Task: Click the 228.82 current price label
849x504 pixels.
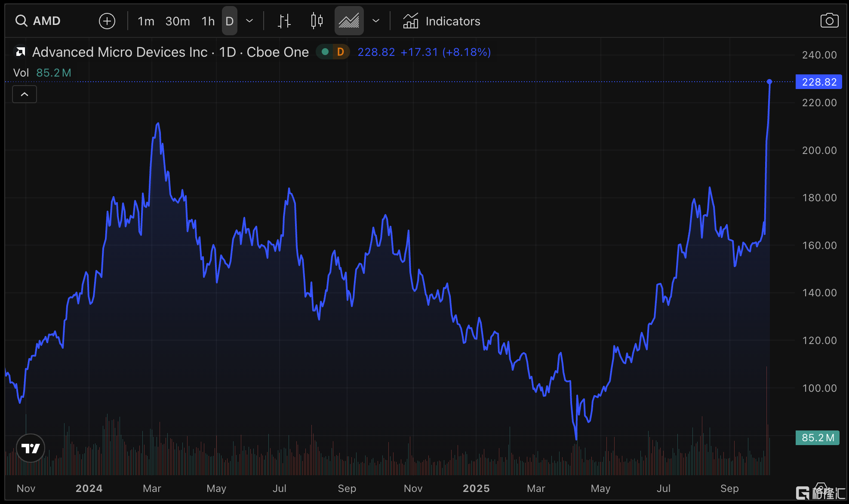Action: pos(818,82)
